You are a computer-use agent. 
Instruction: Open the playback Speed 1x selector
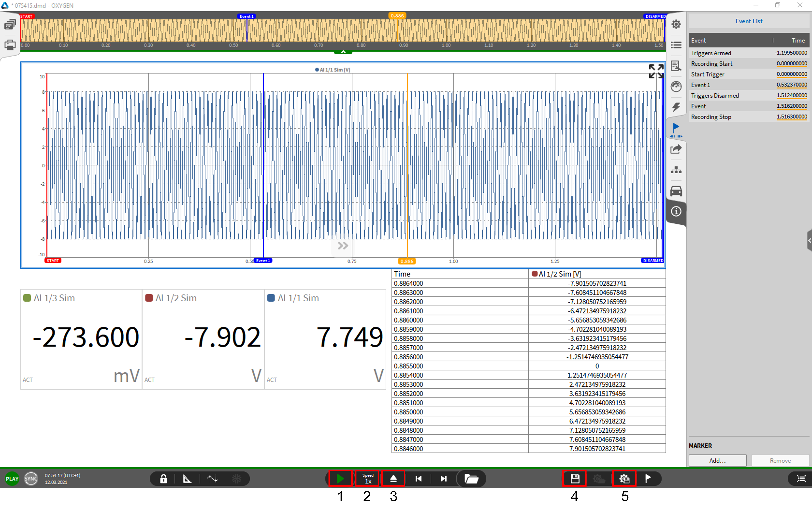point(367,478)
